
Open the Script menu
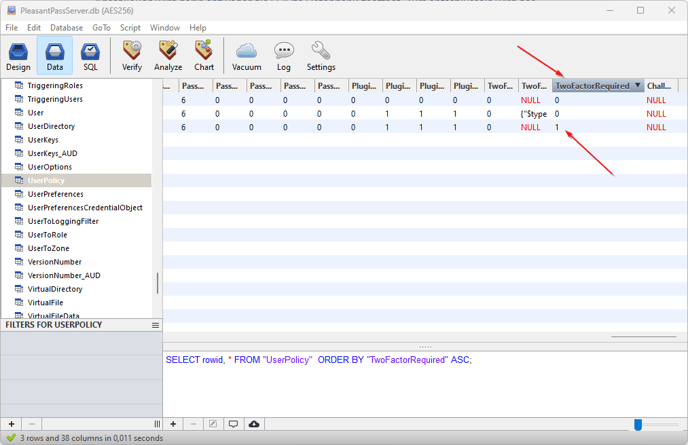point(130,28)
